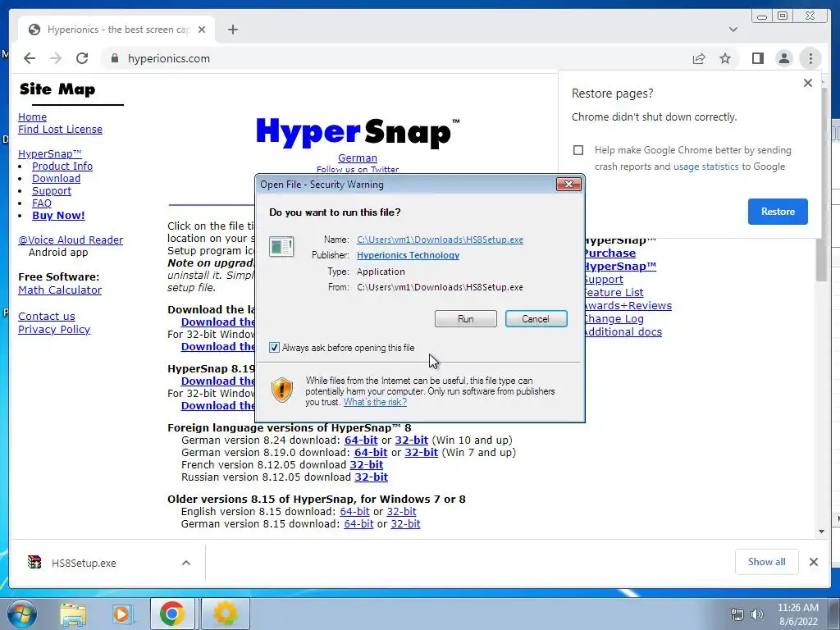
Task: Open the Product Info link
Action: [62, 166]
